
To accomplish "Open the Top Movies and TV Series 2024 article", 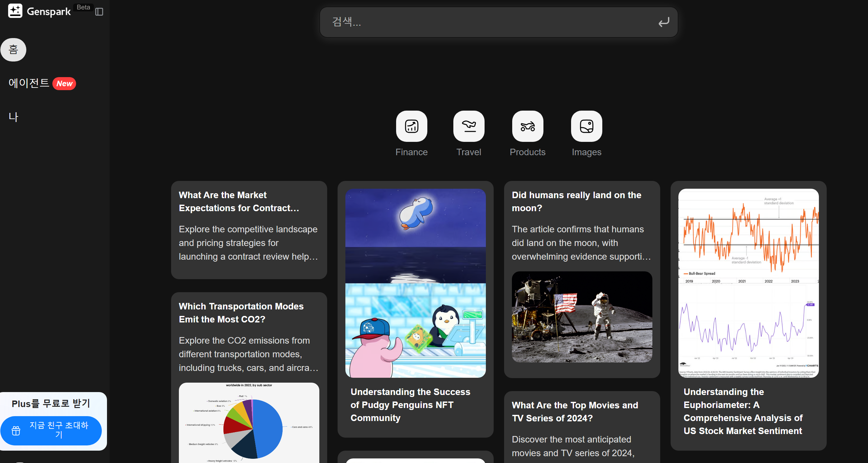I will 575,411.
